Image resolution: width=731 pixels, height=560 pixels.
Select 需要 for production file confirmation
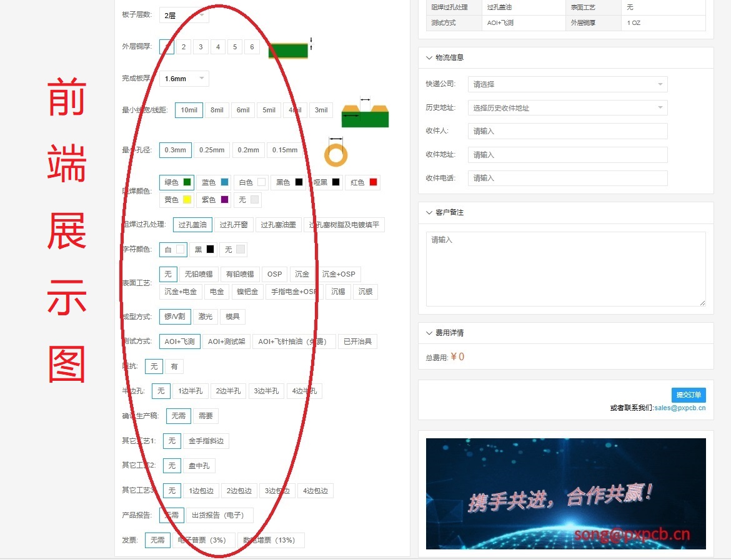pyautogui.click(x=206, y=416)
